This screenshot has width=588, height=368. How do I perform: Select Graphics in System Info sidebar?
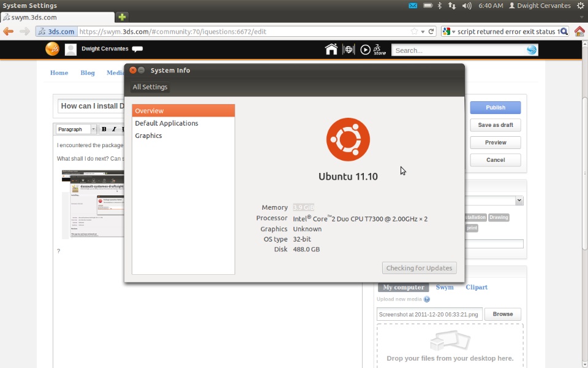pyautogui.click(x=183, y=136)
